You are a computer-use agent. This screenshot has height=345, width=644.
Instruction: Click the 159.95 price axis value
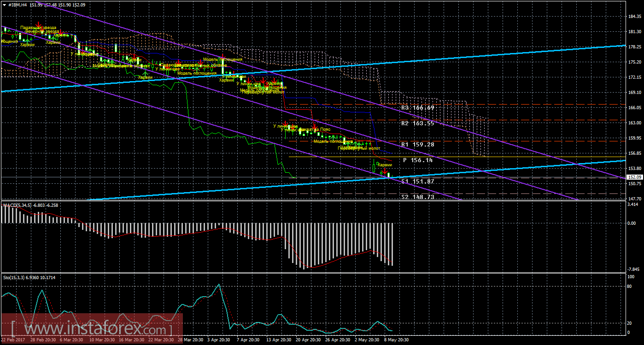pyautogui.click(x=634, y=138)
